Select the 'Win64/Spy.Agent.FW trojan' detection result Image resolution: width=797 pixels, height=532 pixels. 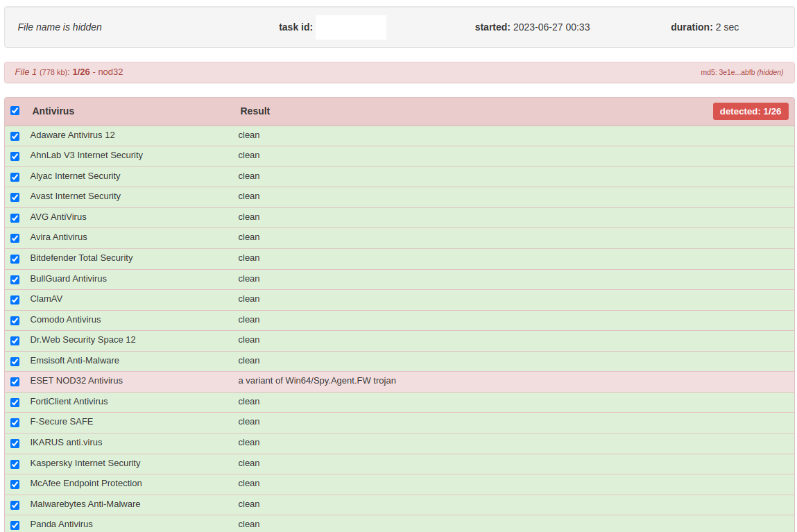tap(341, 381)
